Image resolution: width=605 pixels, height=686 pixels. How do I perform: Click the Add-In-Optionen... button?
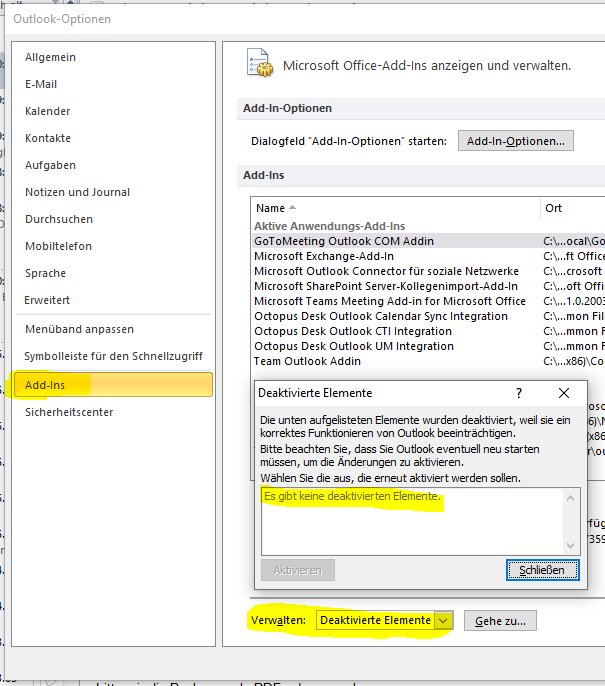pos(516,141)
